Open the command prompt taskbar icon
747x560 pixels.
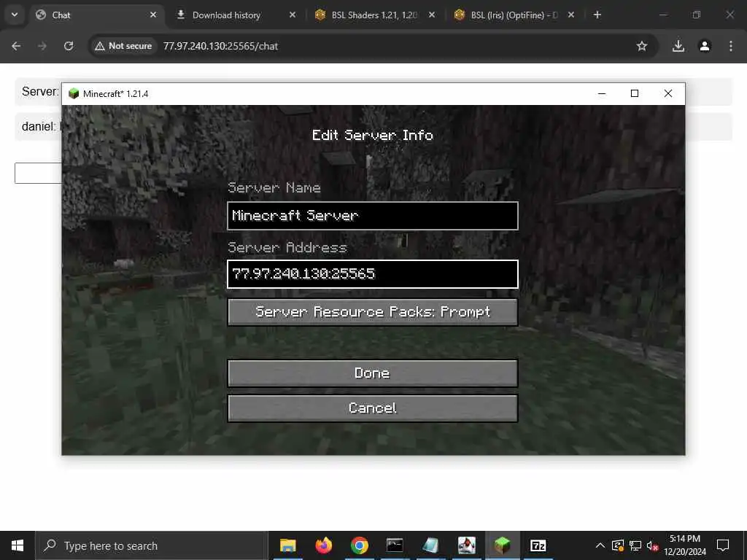[395, 545]
